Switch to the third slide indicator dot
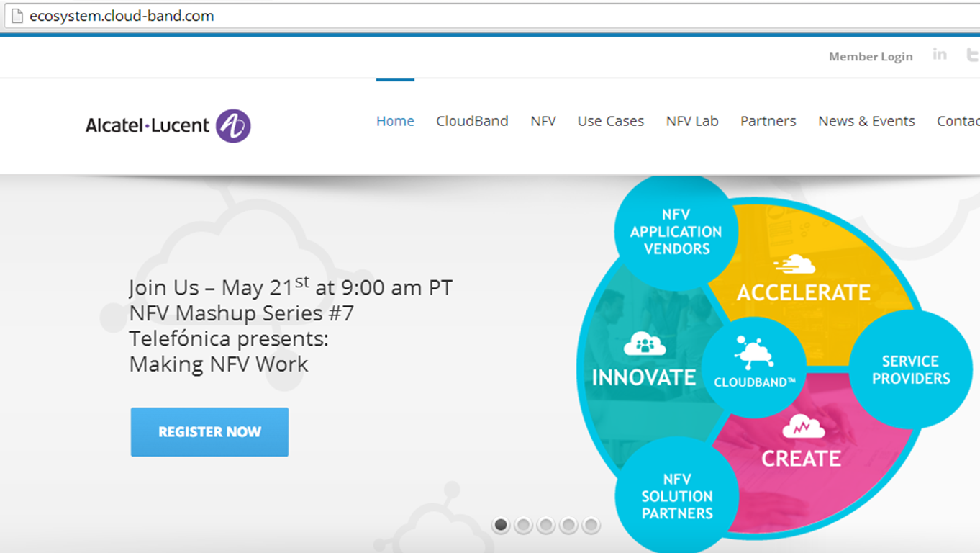980x553 pixels. pyautogui.click(x=546, y=526)
